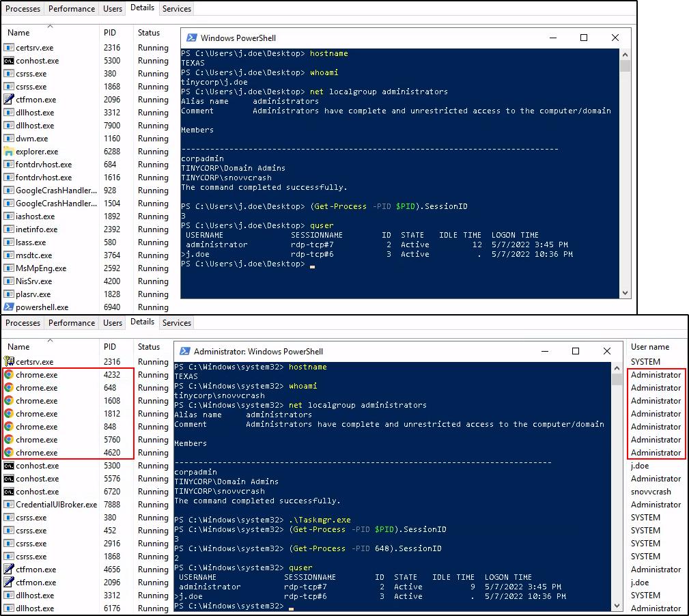Screen dimensions: 689x616
Task: Click scroll up arrow in Administrator PowerShell window
Action: 617,368
